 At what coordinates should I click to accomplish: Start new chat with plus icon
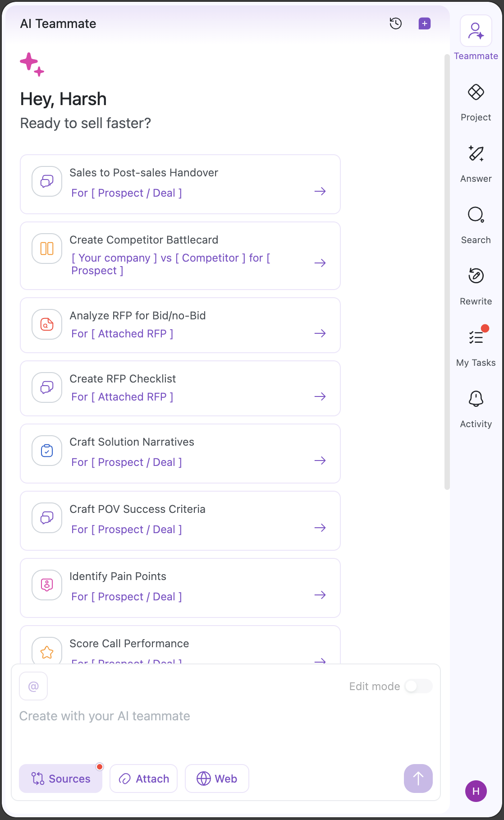click(x=424, y=23)
